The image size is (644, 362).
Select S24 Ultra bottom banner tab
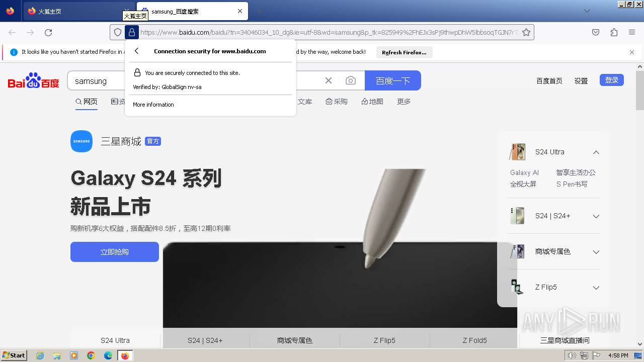(115, 340)
